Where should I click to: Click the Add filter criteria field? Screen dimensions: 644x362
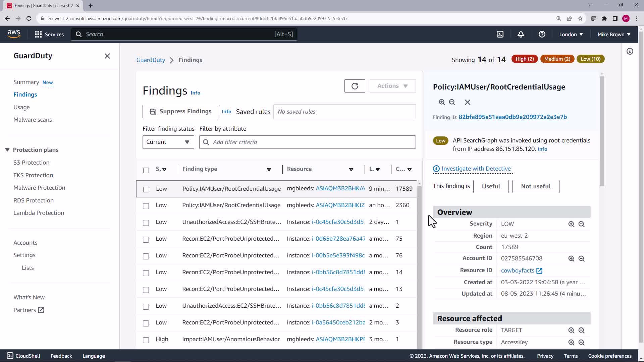tap(307, 142)
